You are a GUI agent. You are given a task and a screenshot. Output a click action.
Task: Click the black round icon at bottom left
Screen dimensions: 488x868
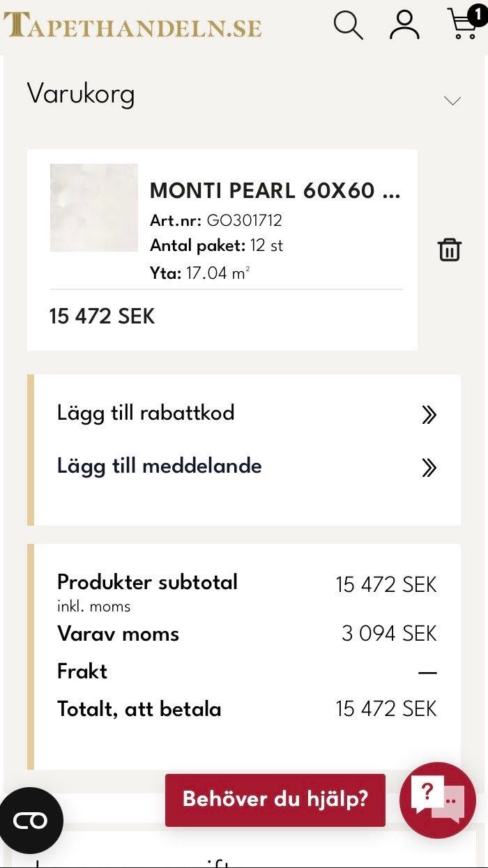pyautogui.click(x=31, y=821)
